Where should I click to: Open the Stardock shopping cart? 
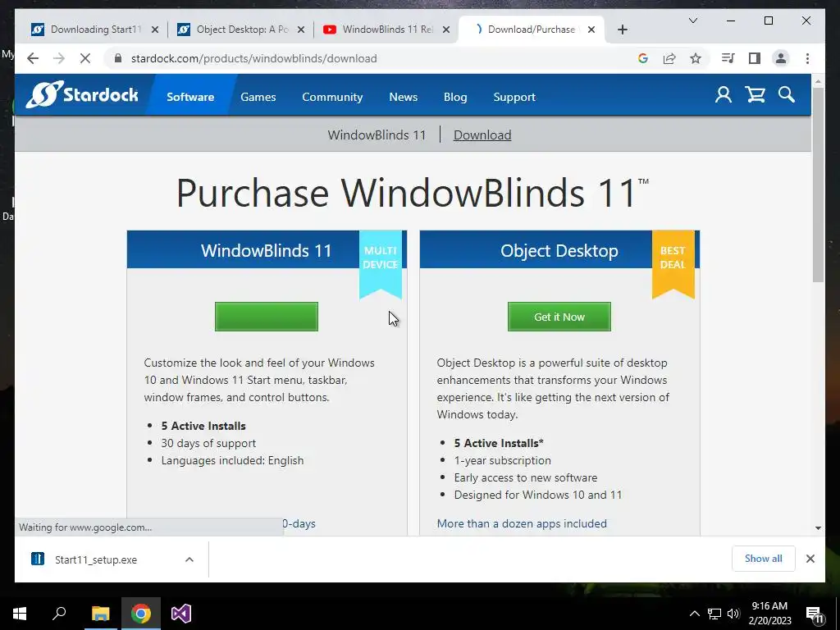755,95
